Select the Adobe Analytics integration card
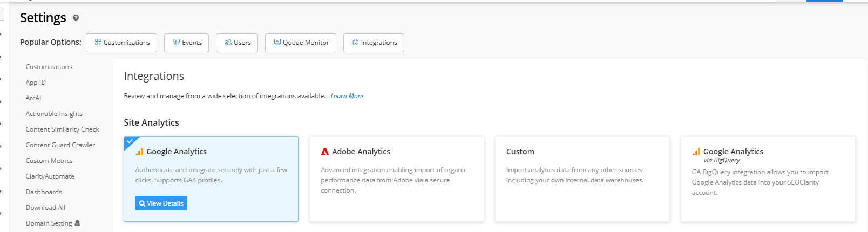The width and height of the screenshot is (868, 232). 396,179
